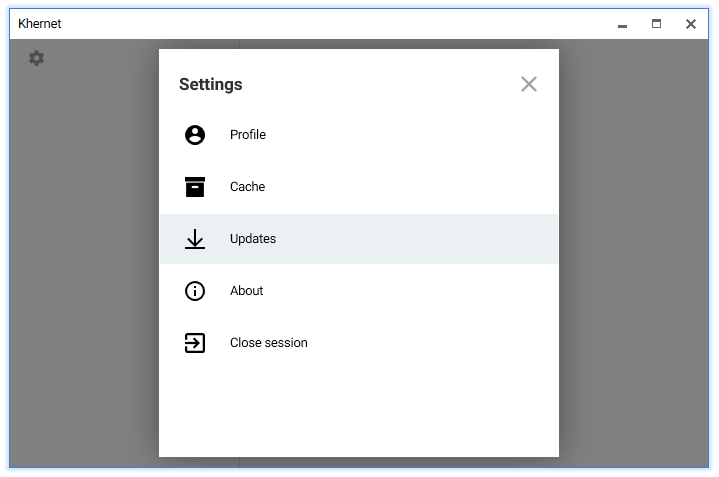The image size is (719, 477).
Task: Open the Profile text entry
Action: (x=248, y=135)
